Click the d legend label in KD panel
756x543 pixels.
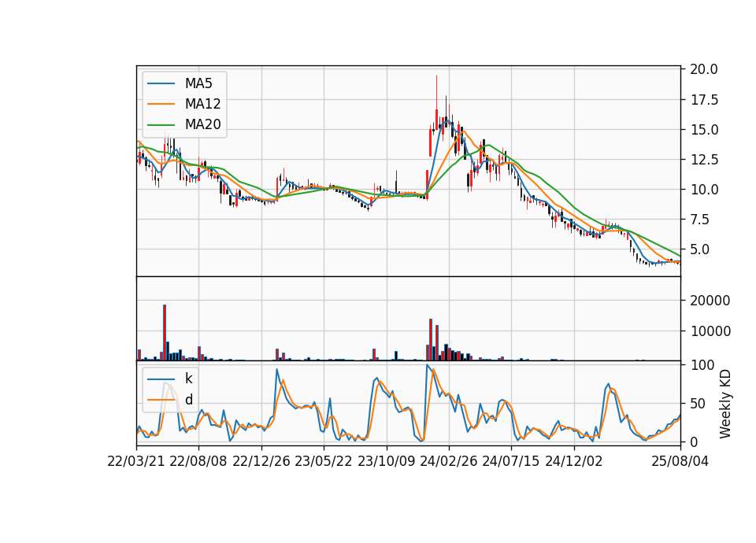(189, 400)
